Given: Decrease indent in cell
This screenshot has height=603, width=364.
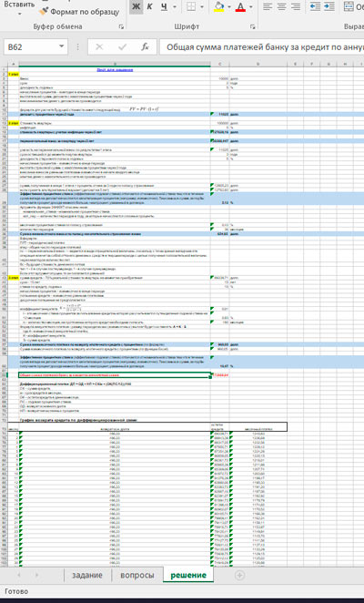Looking at the screenshot, I should (315, 7).
